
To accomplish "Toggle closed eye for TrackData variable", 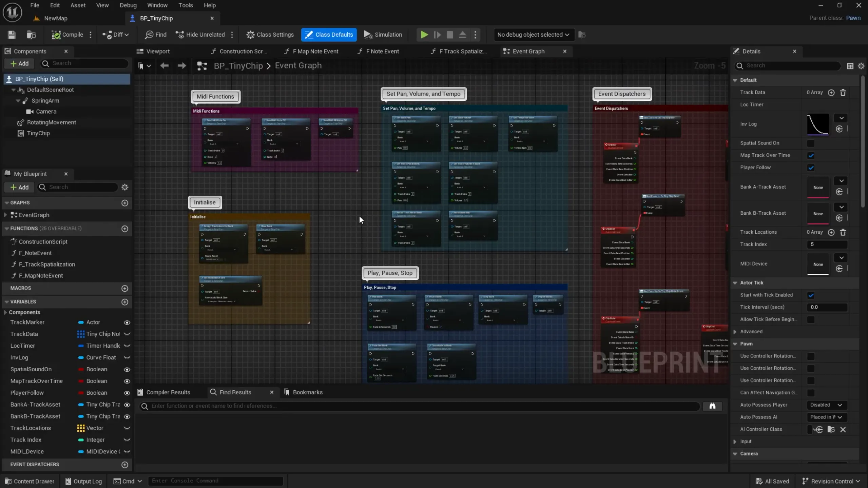I will tap(127, 334).
